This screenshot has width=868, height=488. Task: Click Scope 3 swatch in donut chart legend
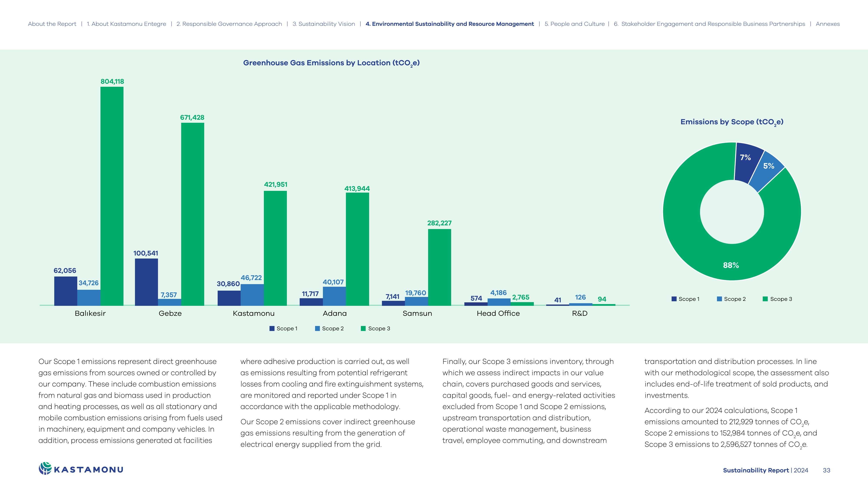tap(765, 299)
